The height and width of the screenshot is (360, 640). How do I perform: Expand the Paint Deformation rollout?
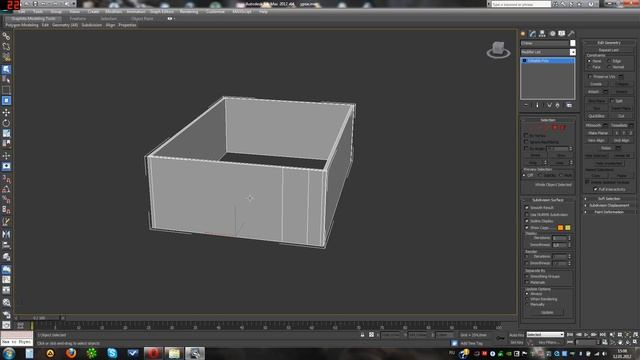[x=609, y=212]
